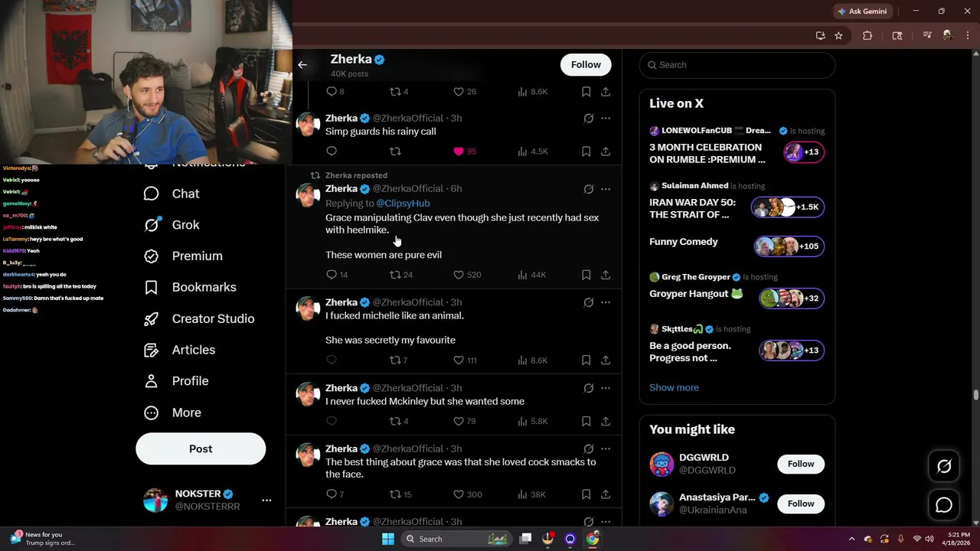Click the page vertical scrollbar thumb
The image size is (980, 551).
point(975,395)
